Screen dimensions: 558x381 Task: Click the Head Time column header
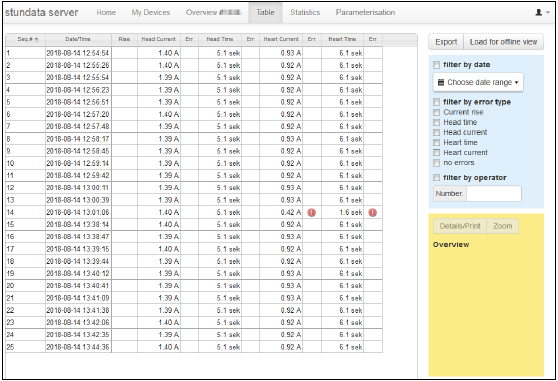point(220,39)
